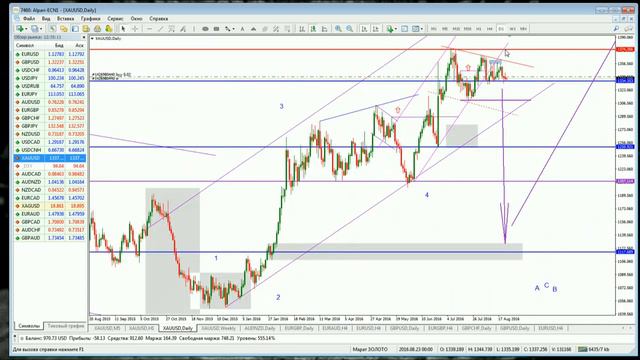Switch to the AUDNZD,Daily chart tab

pos(260,328)
